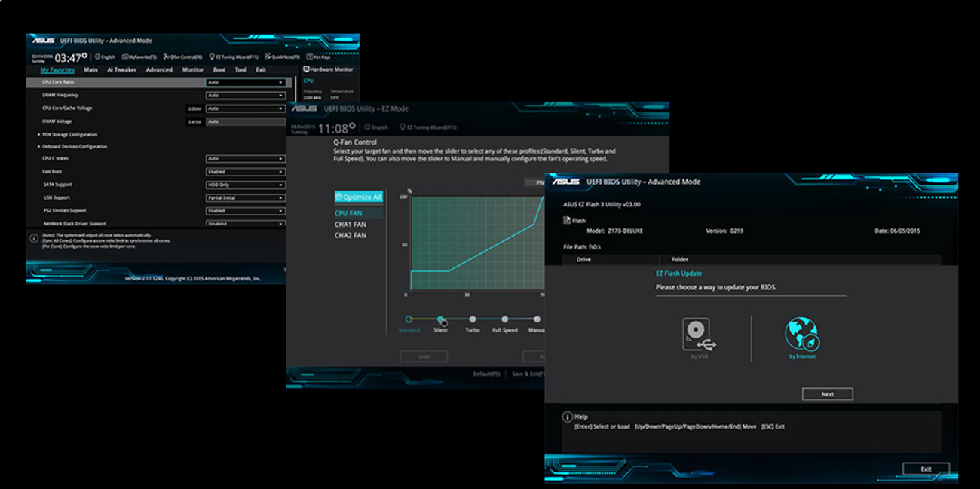Open CPU Core Ratio dropdown
Screen dimensions: 980x489
tap(246, 82)
